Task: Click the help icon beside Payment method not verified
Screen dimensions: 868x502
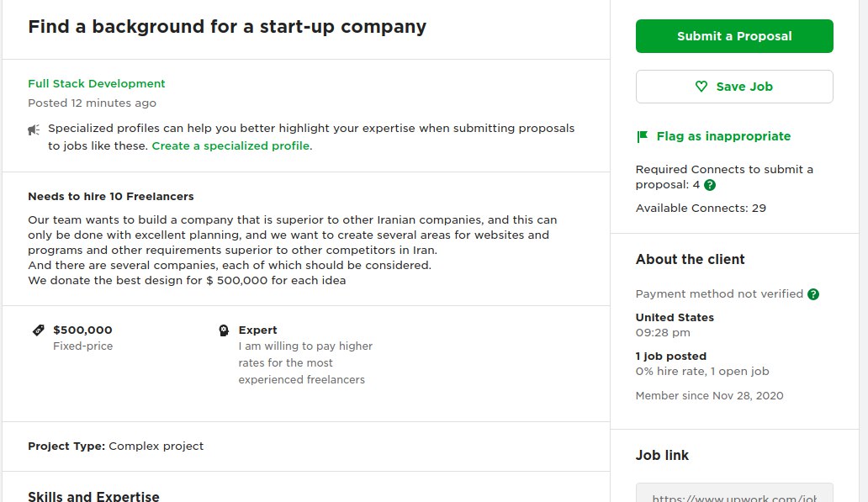Action: point(812,294)
